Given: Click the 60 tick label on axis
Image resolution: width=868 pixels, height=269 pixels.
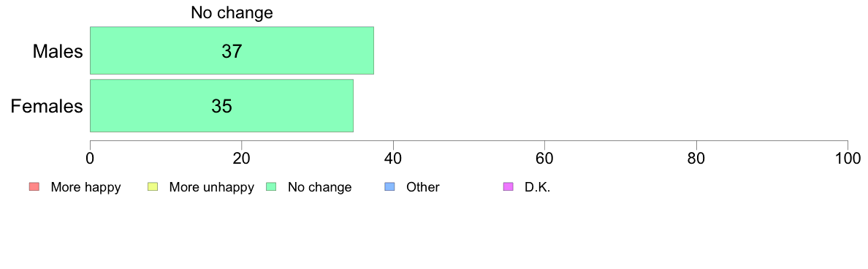Looking at the screenshot, I should coord(545,158).
